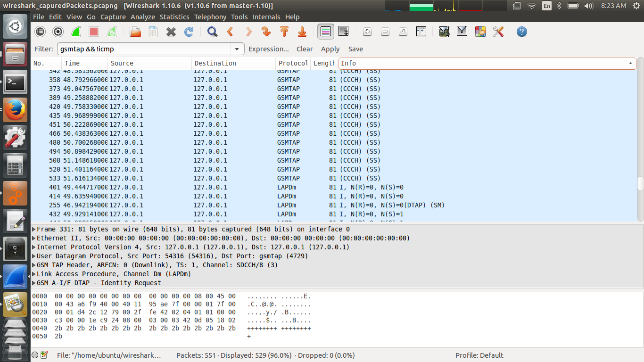Open the Internals menu
Viewport: 644px width, 362px height.
pos(266,17)
